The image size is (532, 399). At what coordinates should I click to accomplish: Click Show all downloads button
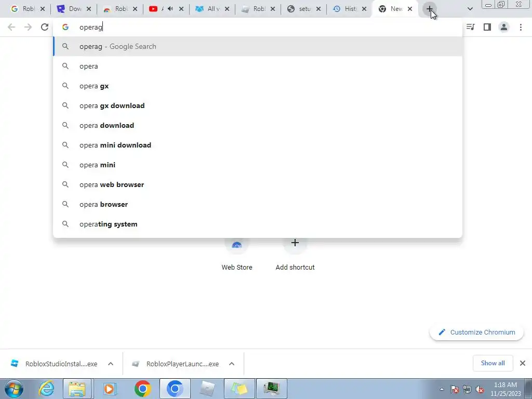(493, 363)
